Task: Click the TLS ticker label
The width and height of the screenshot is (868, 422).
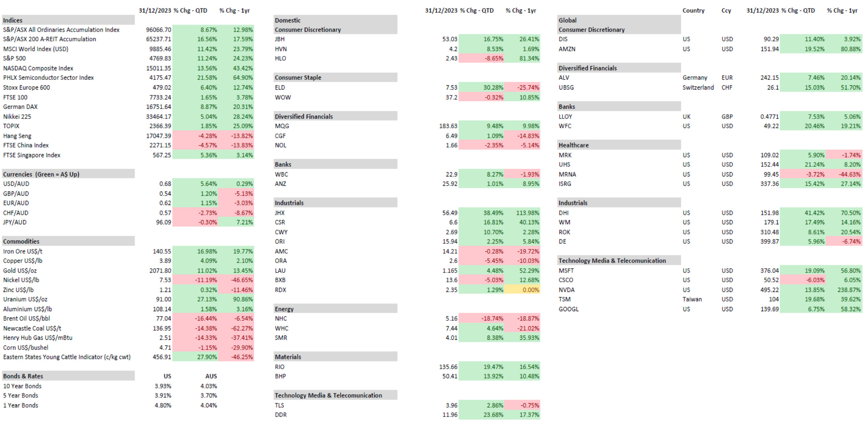Action: pyautogui.click(x=279, y=405)
